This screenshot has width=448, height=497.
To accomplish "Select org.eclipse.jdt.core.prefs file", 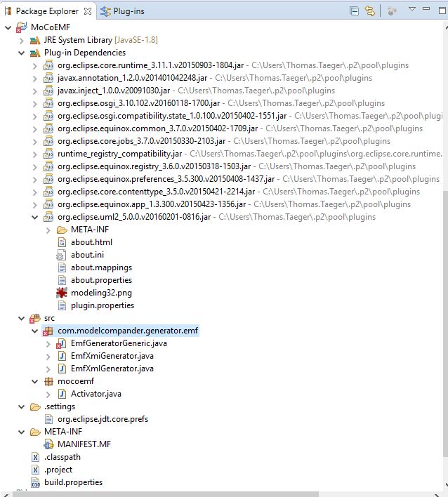I will 103,419.
